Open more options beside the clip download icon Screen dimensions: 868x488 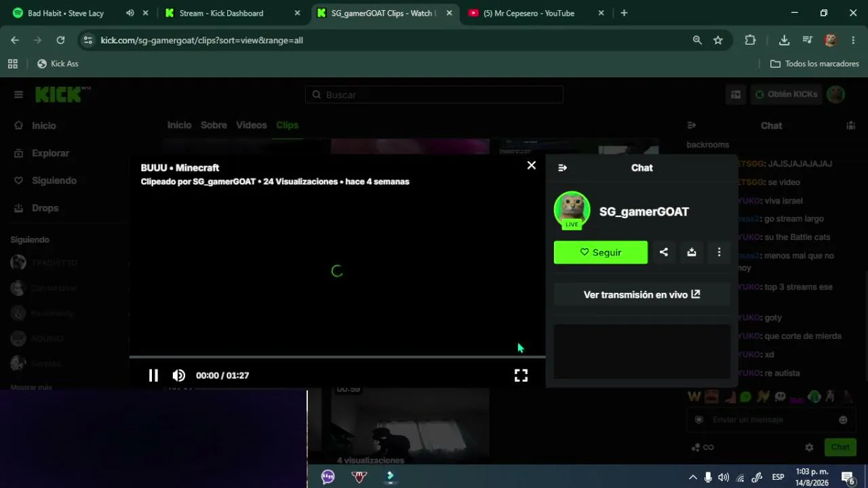[719, 252]
